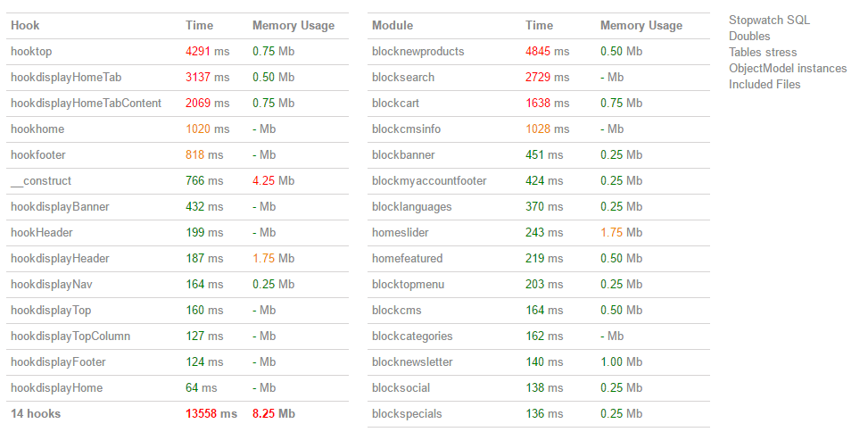868x432 pixels.
Task: Click the Hook column header
Action: click(25, 26)
